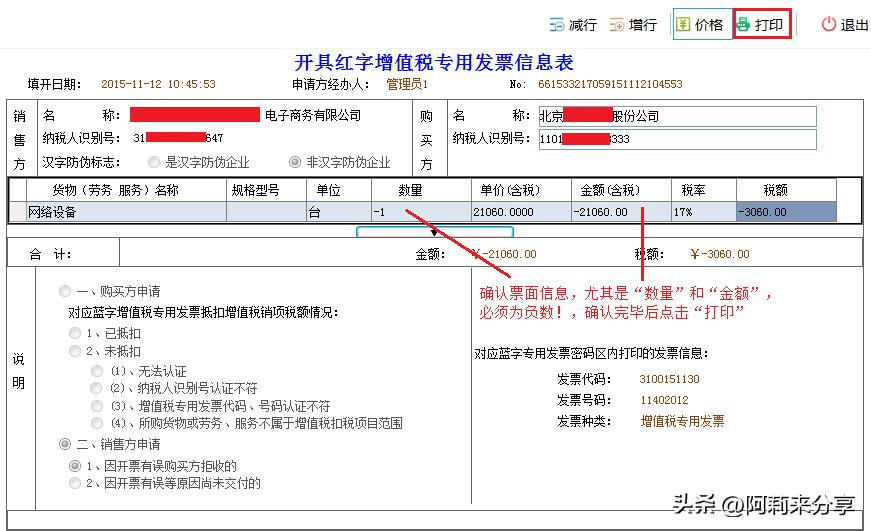871x531 pixels.
Task: Select 2、因开票有误等原因尚未交付的 option
Action: point(75,483)
